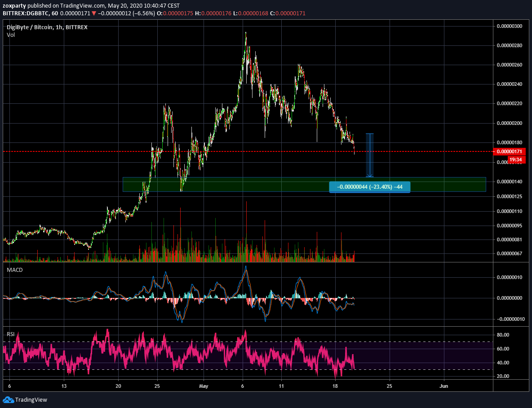The width and height of the screenshot is (532, 408).
Task: Click the zoxparty author name
Action: pos(14,6)
